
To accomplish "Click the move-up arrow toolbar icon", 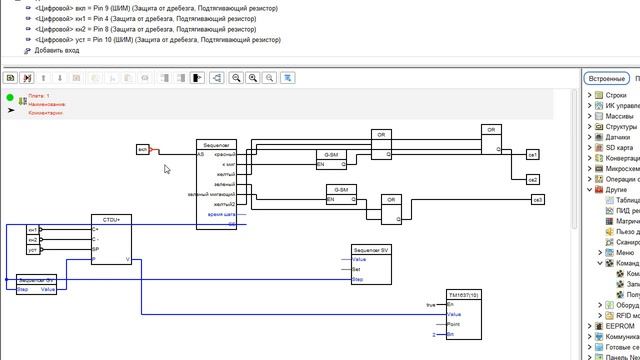I will (43, 78).
